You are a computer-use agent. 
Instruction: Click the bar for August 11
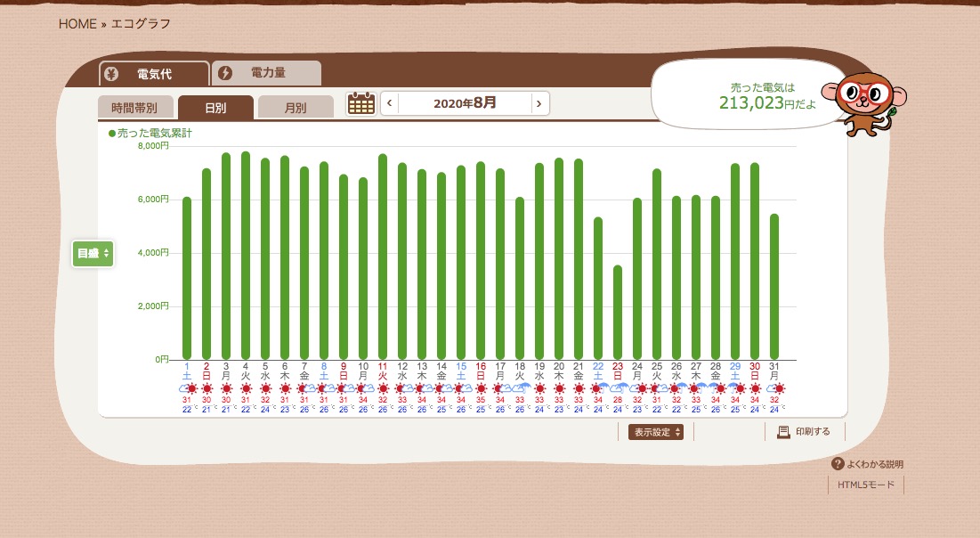point(383,257)
